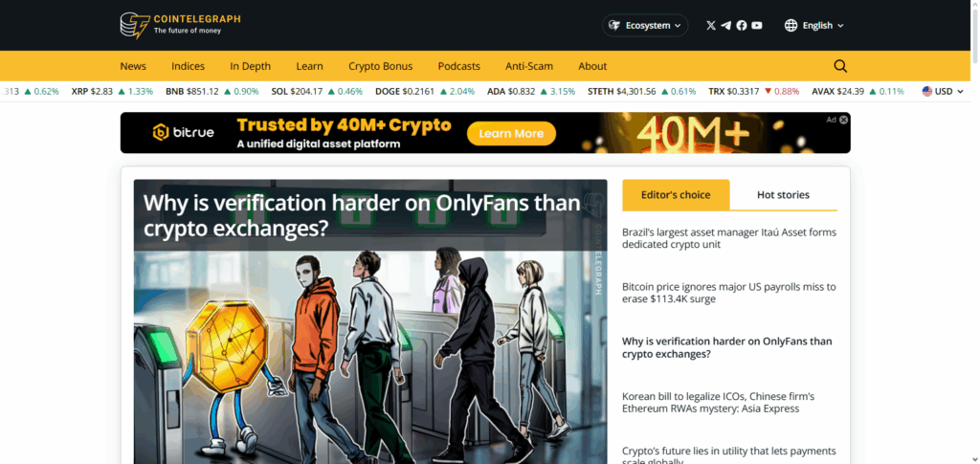Screen dimensions: 980x464
Task: Click the STETH $4,301.56 ticker entry
Action: [x=642, y=91]
